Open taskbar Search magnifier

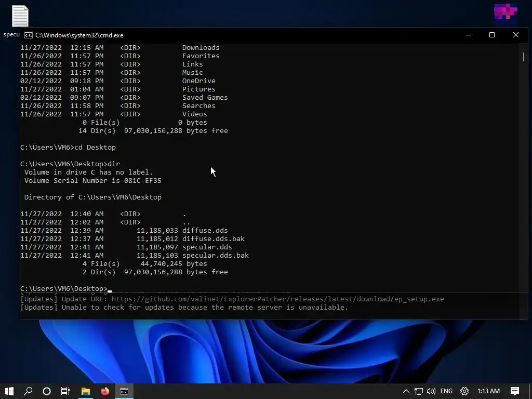(28, 391)
